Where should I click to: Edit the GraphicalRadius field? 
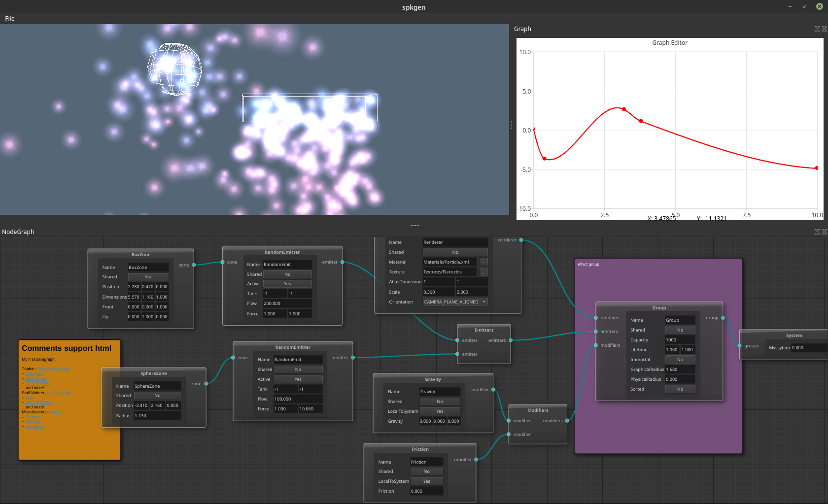[680, 370]
